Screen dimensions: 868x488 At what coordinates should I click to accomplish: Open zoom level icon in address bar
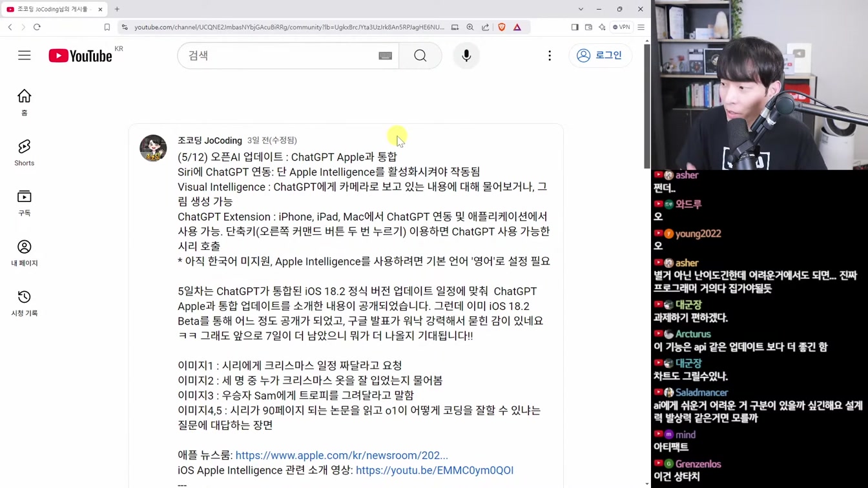[470, 27]
